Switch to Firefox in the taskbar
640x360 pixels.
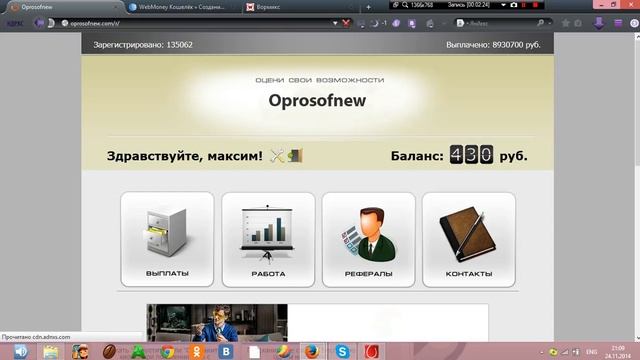[x=312, y=351]
